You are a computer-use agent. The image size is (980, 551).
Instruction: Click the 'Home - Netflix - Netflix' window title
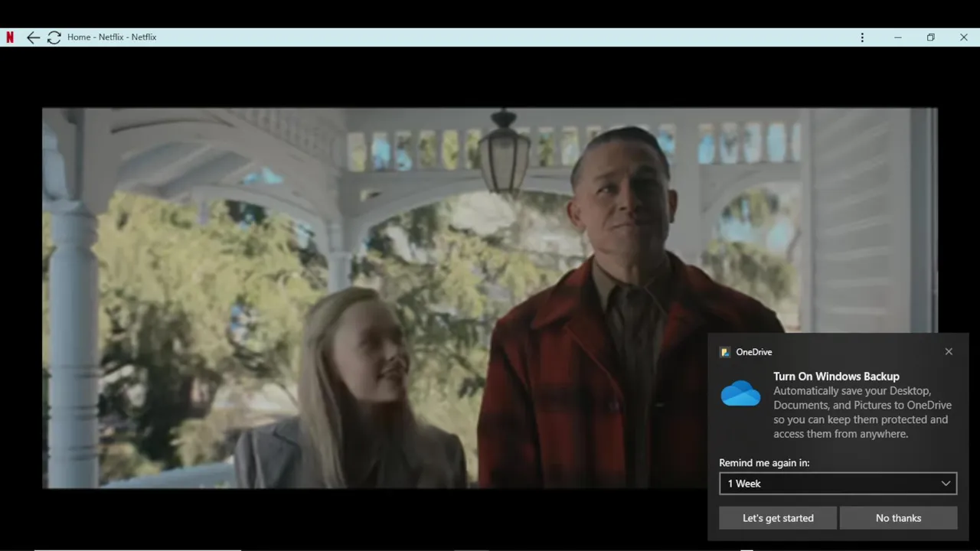click(112, 37)
